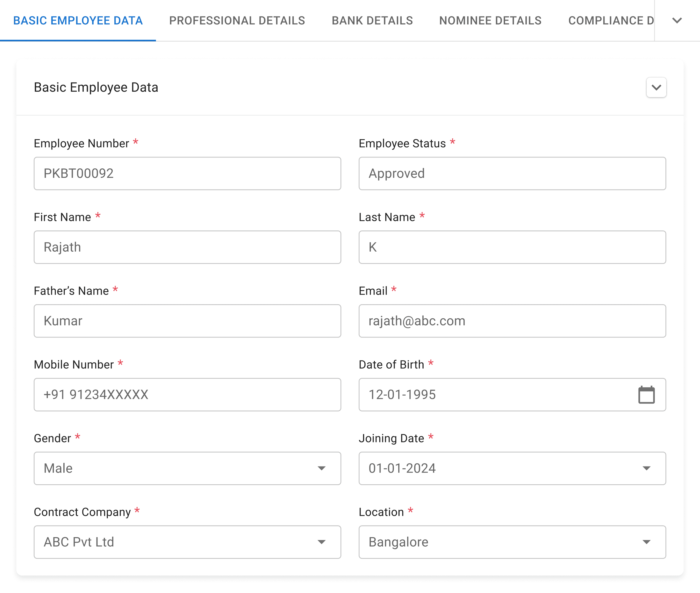Open the Nominee Details tab
The width and height of the screenshot is (700, 593).
point(490,21)
